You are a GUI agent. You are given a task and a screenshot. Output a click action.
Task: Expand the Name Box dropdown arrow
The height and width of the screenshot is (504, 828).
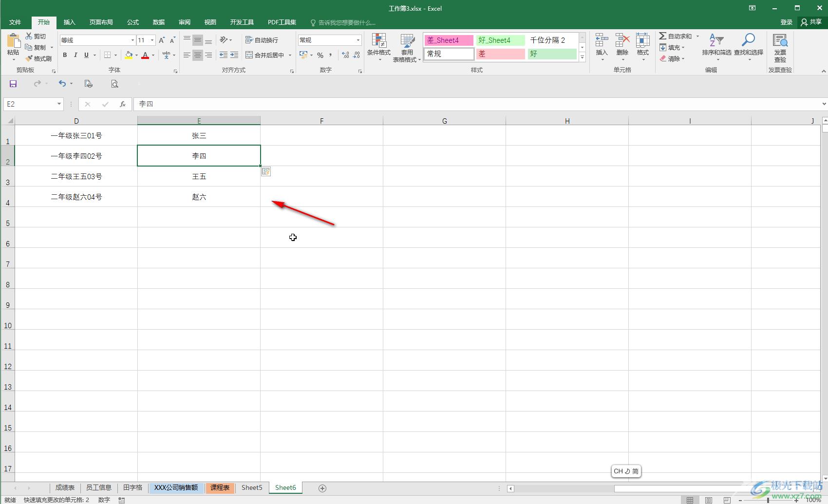click(x=59, y=104)
